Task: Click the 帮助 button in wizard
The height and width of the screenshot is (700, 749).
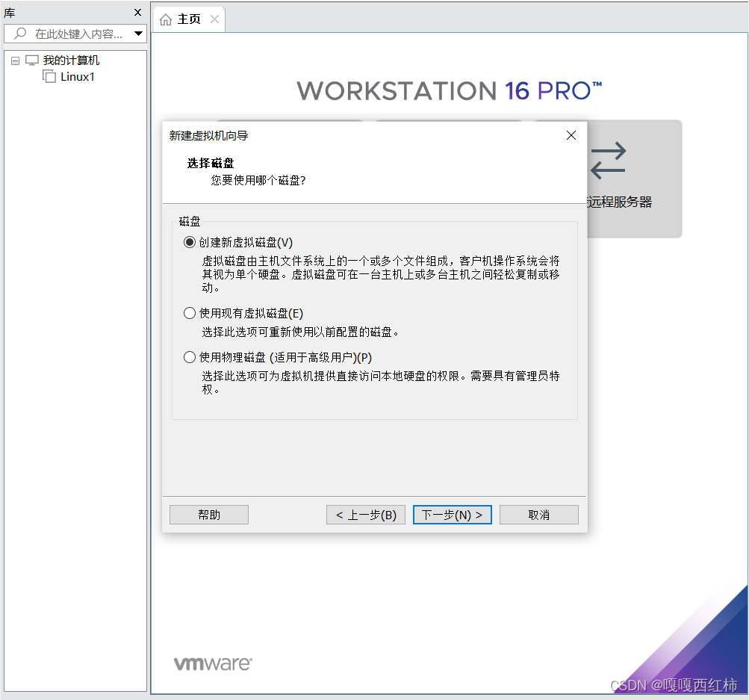Action: [209, 515]
